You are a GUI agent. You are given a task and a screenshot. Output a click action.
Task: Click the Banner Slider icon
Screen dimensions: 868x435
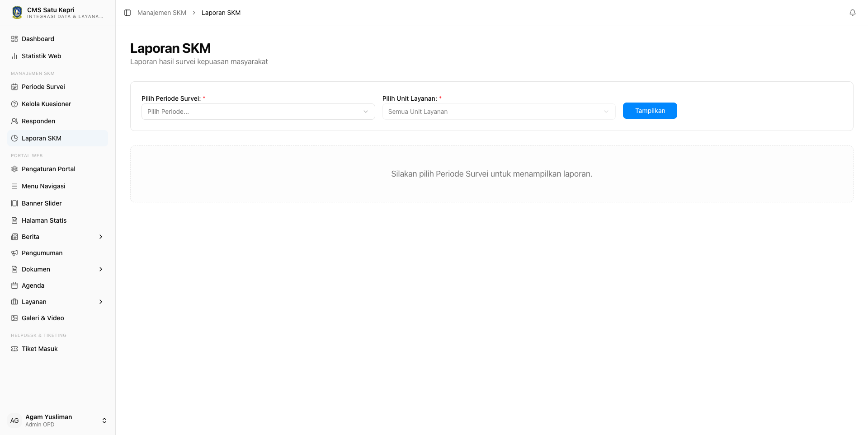[14, 203]
